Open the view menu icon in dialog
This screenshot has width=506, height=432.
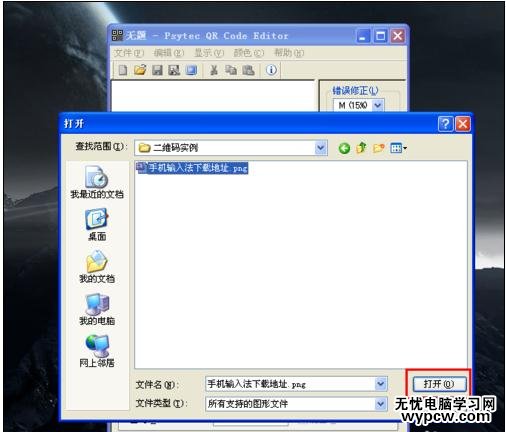click(398, 148)
